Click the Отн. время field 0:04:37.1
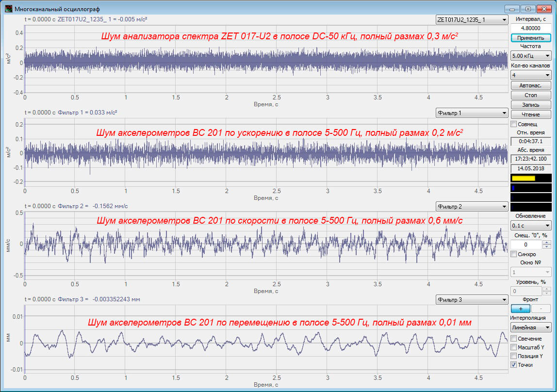Viewport: 559px width, 392px height. 531,141
